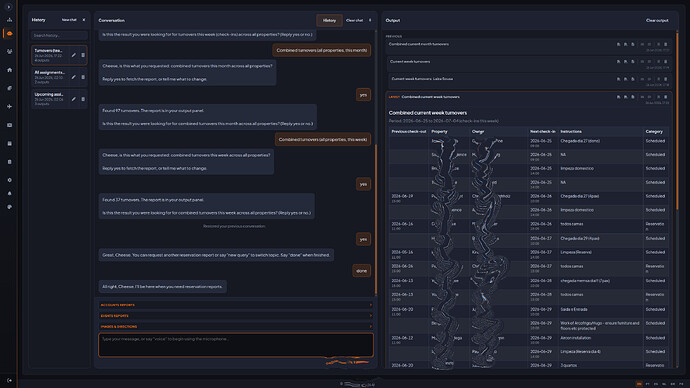Click Clear chat in the Conversation header
This screenshot has height=388, width=690.
[x=354, y=20]
